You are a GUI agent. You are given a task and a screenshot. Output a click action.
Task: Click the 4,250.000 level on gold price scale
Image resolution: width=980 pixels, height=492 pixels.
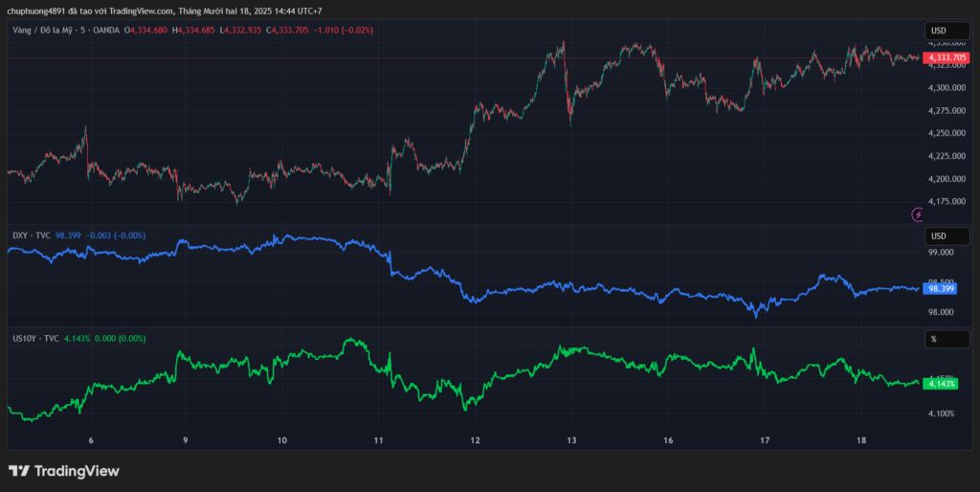(946, 133)
